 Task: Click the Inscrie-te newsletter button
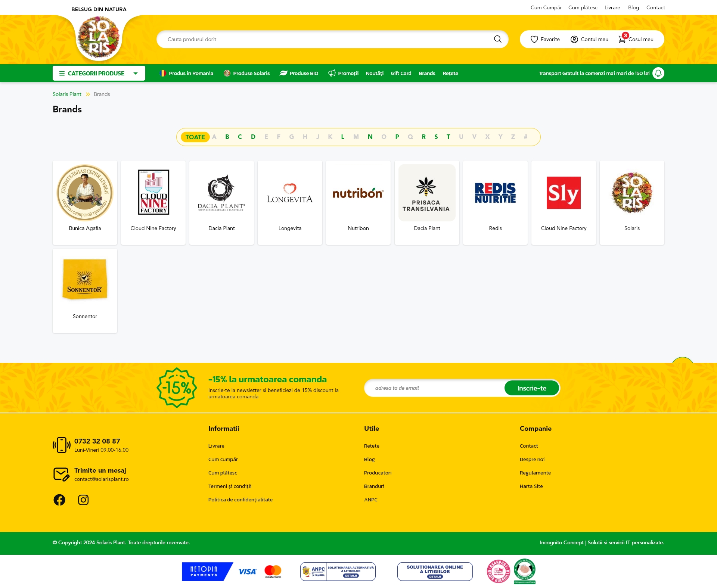531,388
